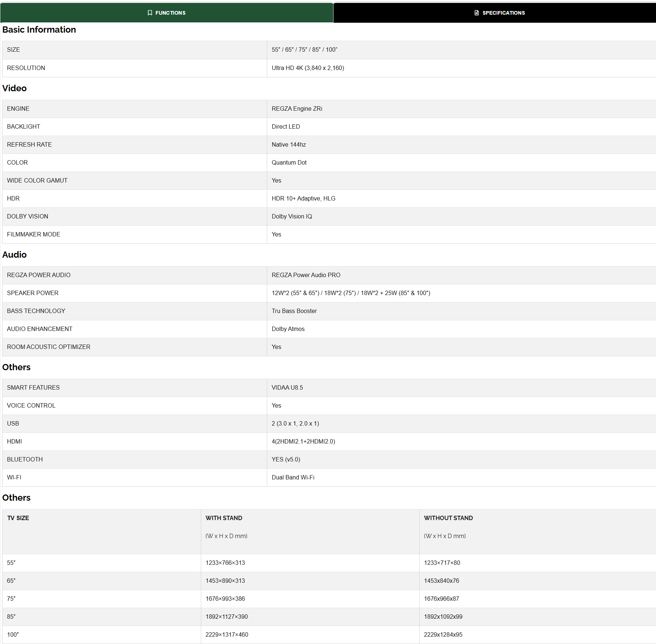Select the Native 144hz refresh rate value
Image resolution: width=656 pixels, height=644 pixels.
(x=288, y=144)
